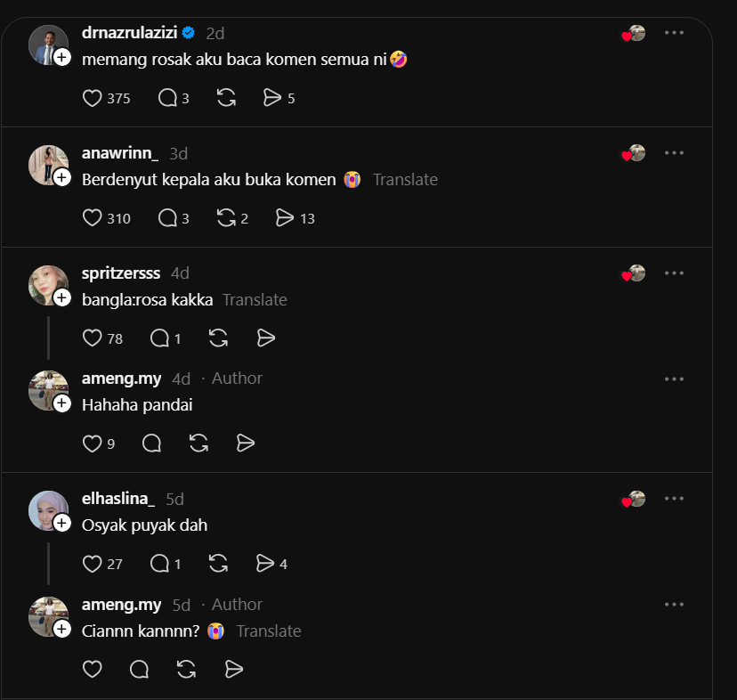The height and width of the screenshot is (700, 737).
Task: Share spritzersss's comment via send icon
Action: (266, 338)
